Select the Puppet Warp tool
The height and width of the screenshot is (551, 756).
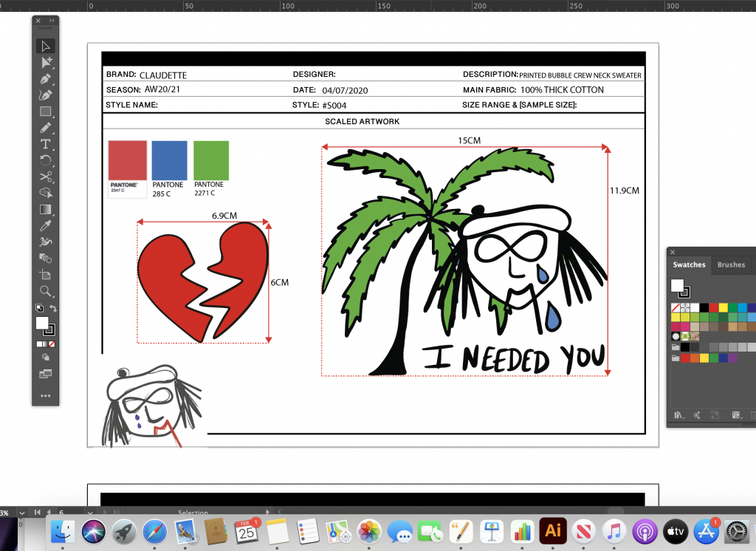[45, 242]
